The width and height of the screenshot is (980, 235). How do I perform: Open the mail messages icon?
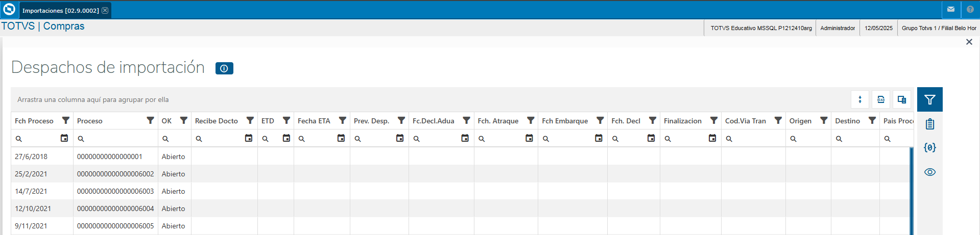click(x=951, y=10)
